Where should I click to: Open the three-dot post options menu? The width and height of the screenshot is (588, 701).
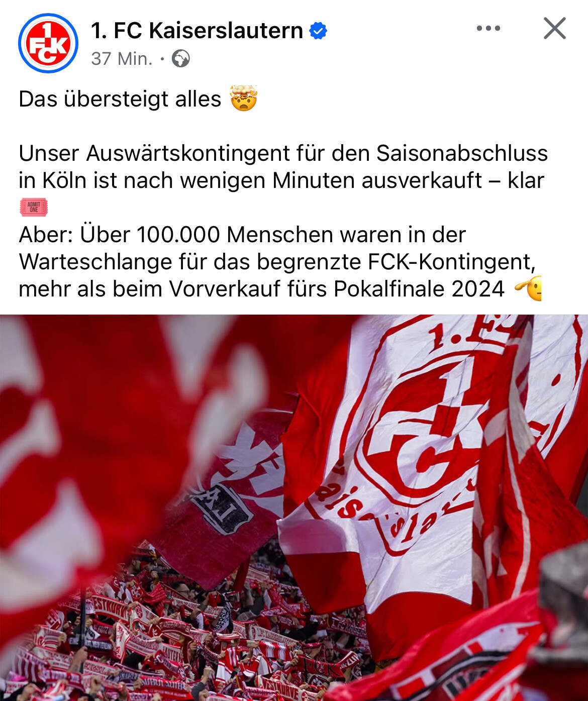point(488,28)
